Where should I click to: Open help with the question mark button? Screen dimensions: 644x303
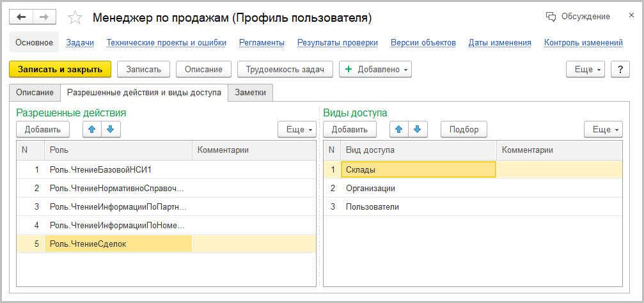coord(620,70)
